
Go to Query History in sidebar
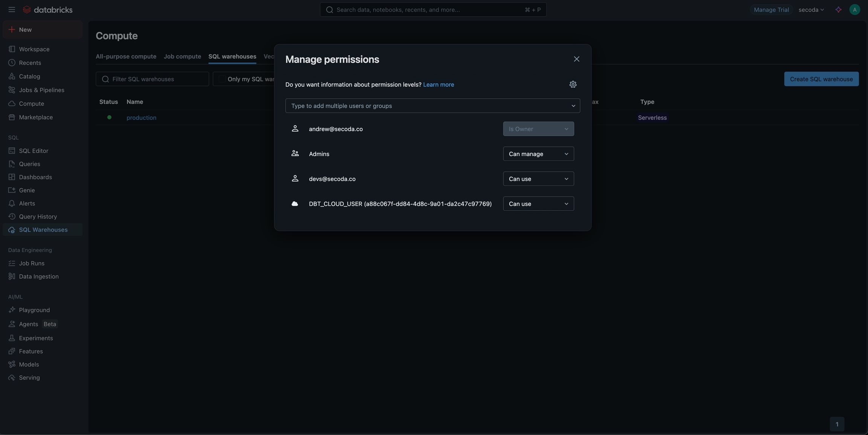tap(38, 217)
